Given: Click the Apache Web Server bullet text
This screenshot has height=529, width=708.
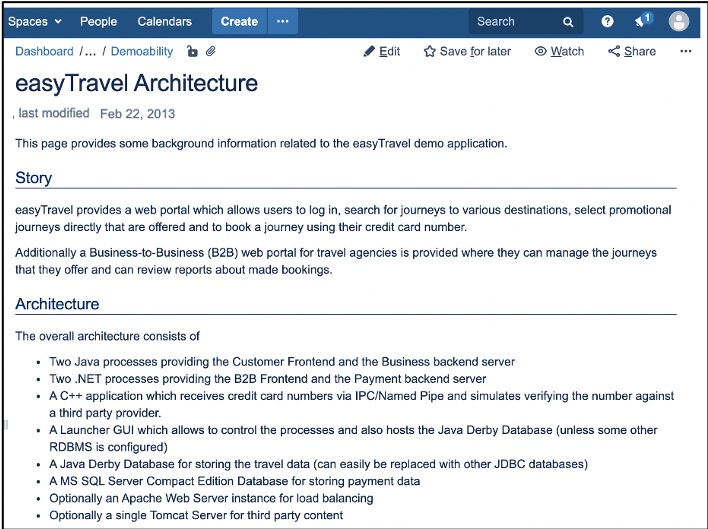Looking at the screenshot, I should tap(211, 498).
